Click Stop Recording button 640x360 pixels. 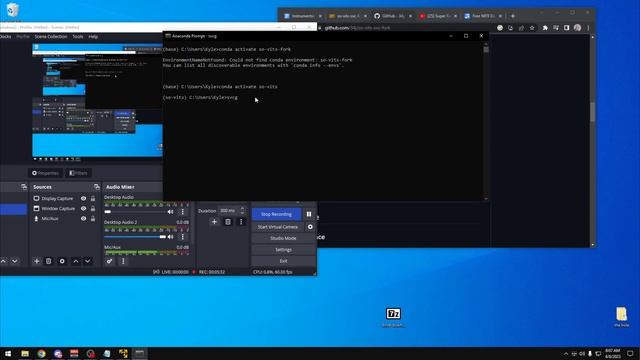coord(276,214)
